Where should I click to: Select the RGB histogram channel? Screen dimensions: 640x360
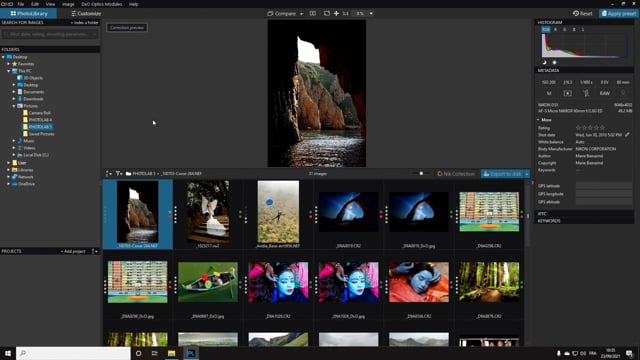[x=546, y=29]
